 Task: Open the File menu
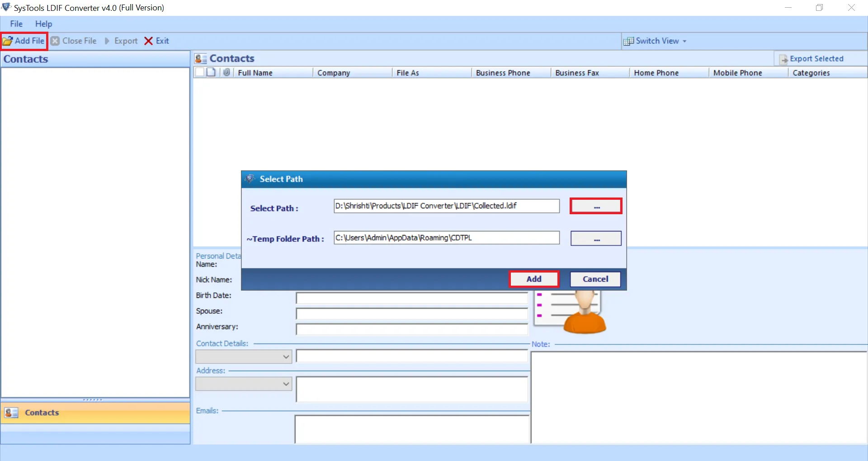click(16, 24)
